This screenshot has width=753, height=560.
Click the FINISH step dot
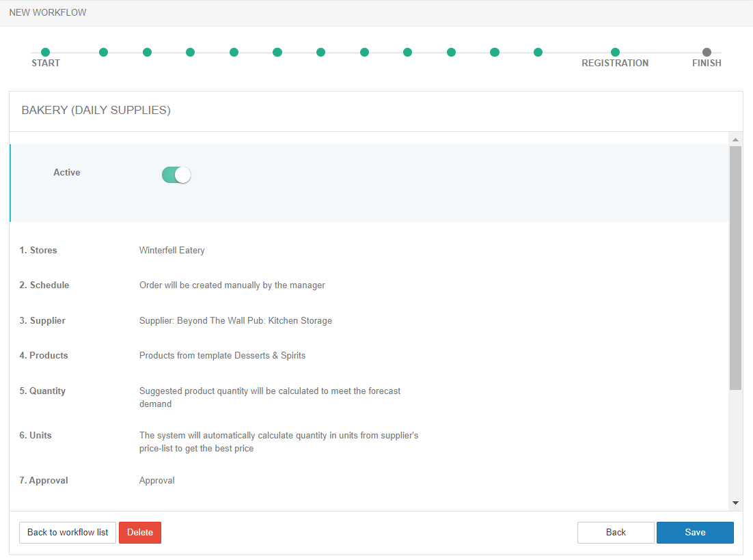click(707, 52)
